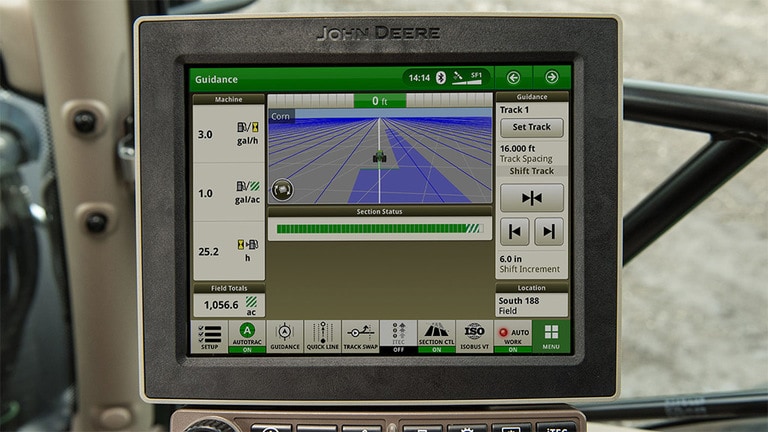Center the track with Shift Track button
This screenshot has width=768, height=432.
pyautogui.click(x=531, y=198)
